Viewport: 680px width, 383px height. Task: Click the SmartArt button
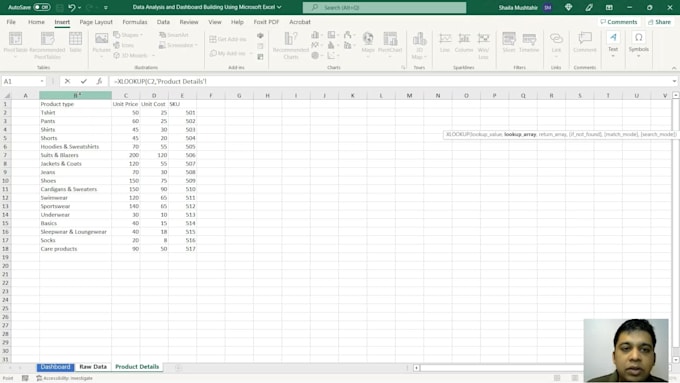[x=174, y=35]
